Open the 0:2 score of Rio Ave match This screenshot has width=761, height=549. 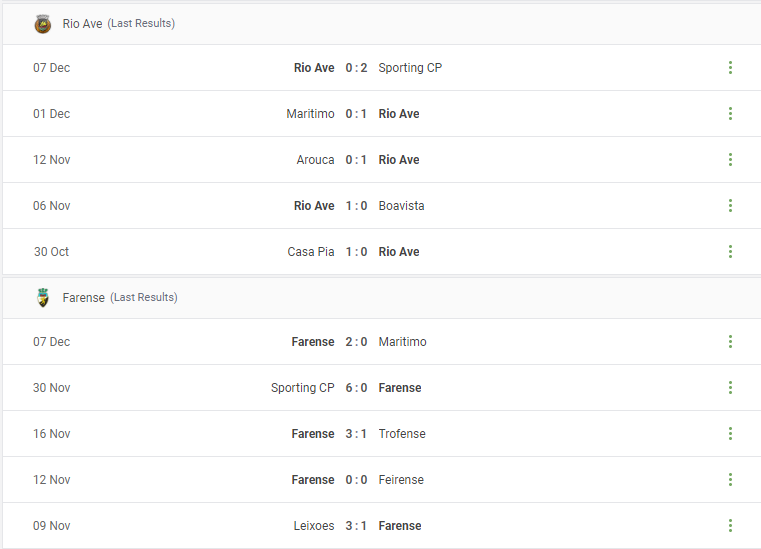pos(356,68)
